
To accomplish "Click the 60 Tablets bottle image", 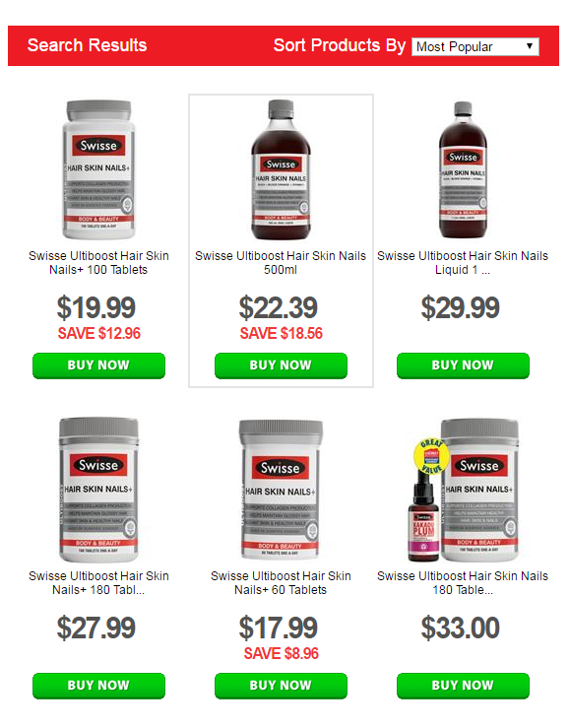I will tap(281, 490).
